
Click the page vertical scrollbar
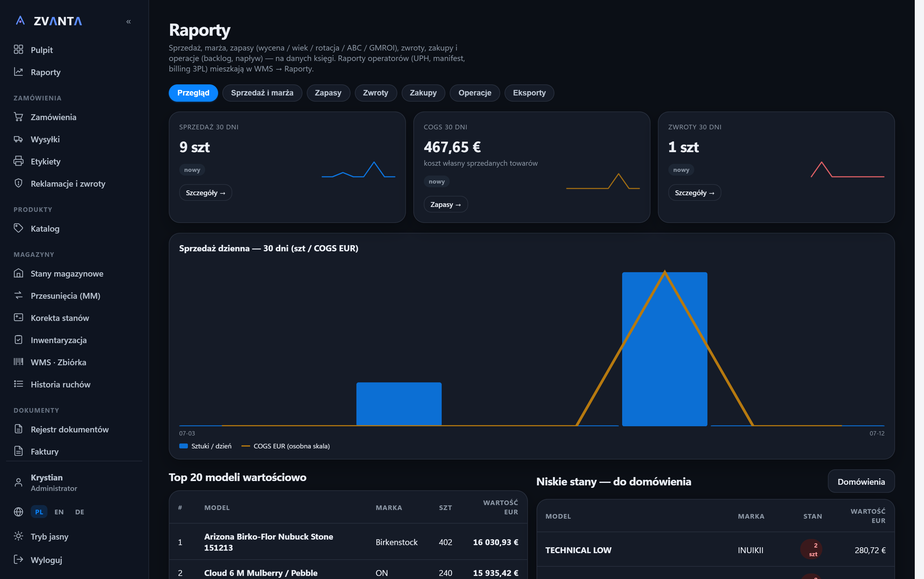(x=919, y=289)
